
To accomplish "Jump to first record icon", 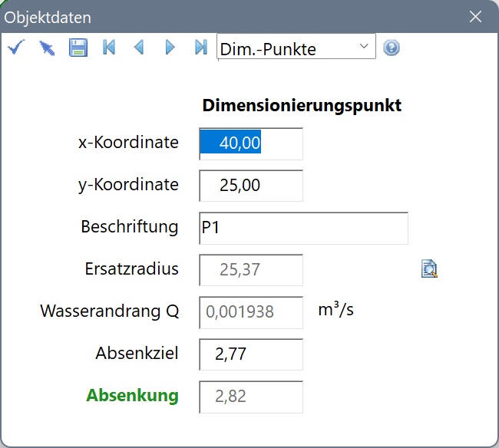I will point(109,48).
